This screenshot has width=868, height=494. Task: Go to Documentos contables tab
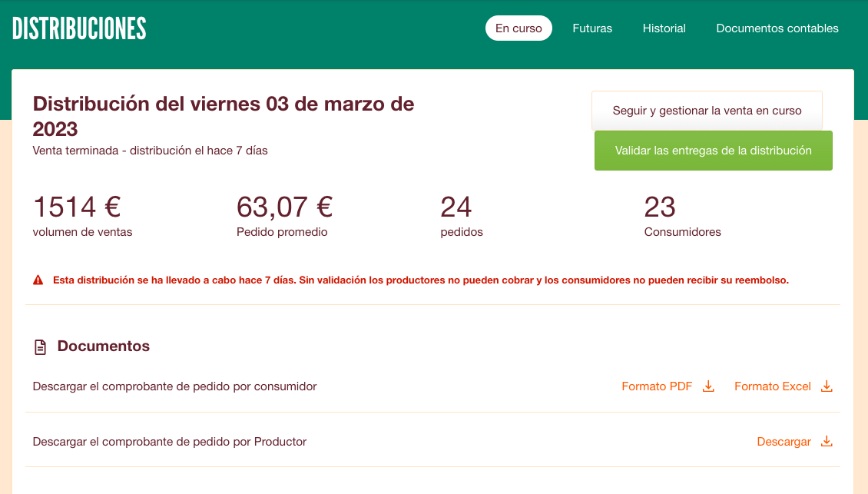(x=777, y=28)
